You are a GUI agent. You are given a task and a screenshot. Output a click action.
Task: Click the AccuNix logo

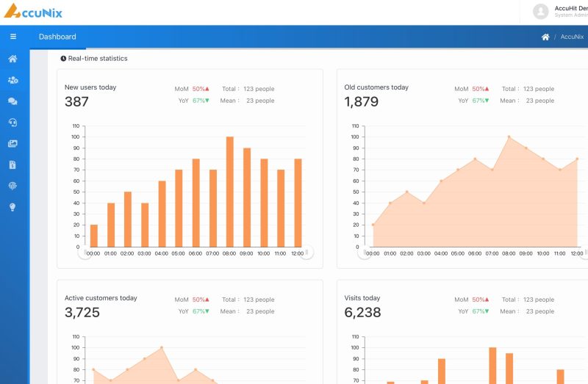[x=33, y=11]
